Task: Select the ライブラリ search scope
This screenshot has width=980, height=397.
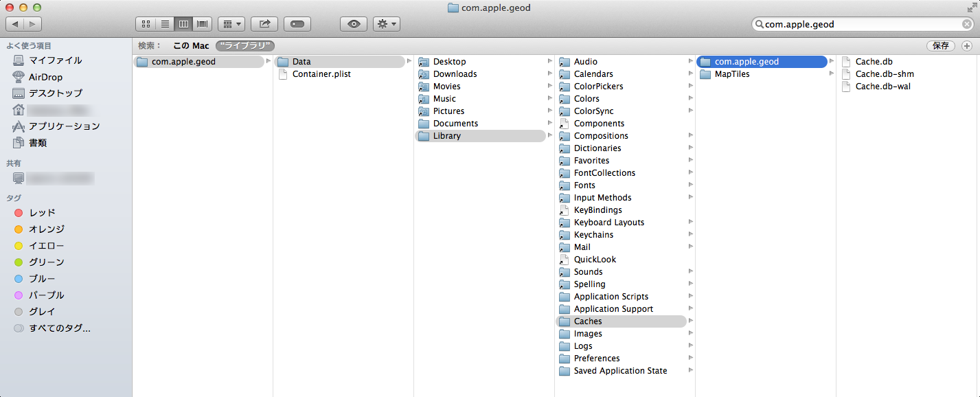Action: click(x=245, y=46)
